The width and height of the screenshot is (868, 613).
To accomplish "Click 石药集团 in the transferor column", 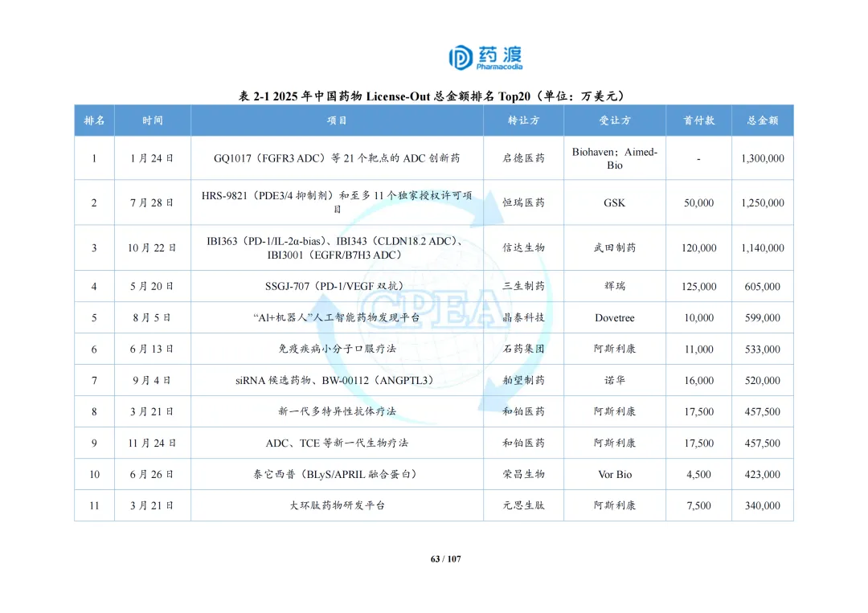I will point(524,349).
